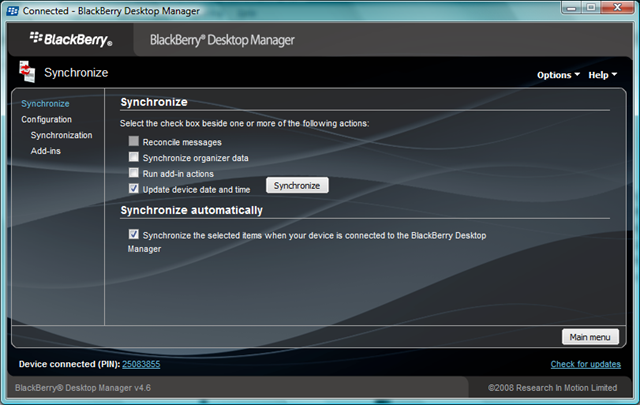Open Configuration in the left sidebar
640x405 pixels.
click(47, 119)
